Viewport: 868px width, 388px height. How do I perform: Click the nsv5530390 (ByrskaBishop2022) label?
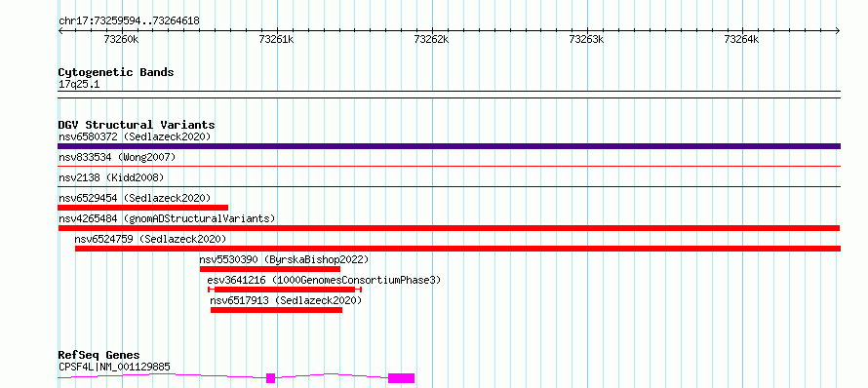coord(284,259)
